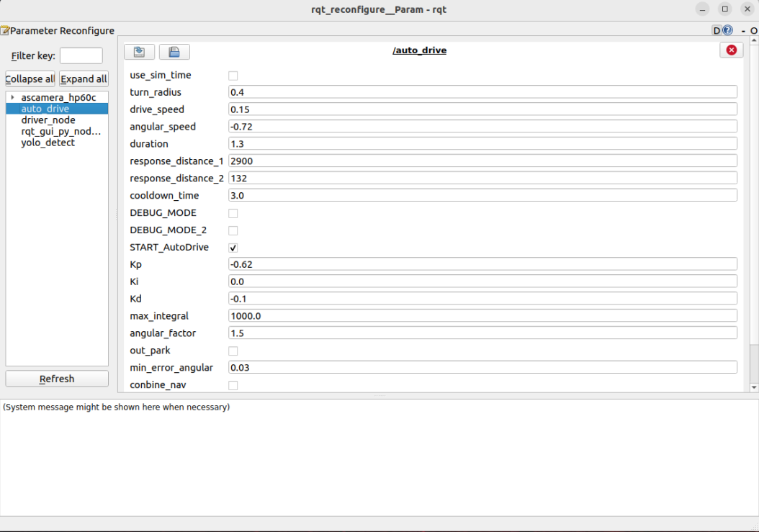This screenshot has height=532, width=759.
Task: Maximize the rqt window
Action: [x=725, y=9]
